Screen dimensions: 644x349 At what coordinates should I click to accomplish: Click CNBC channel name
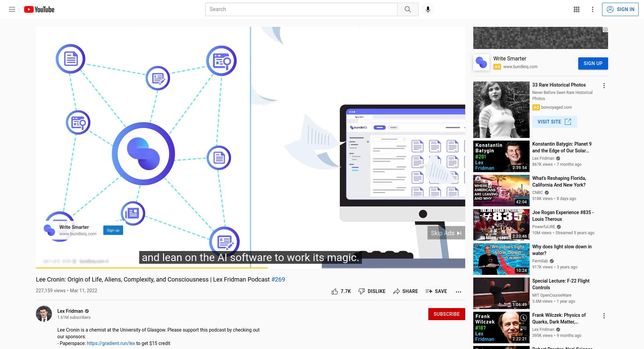click(x=537, y=193)
